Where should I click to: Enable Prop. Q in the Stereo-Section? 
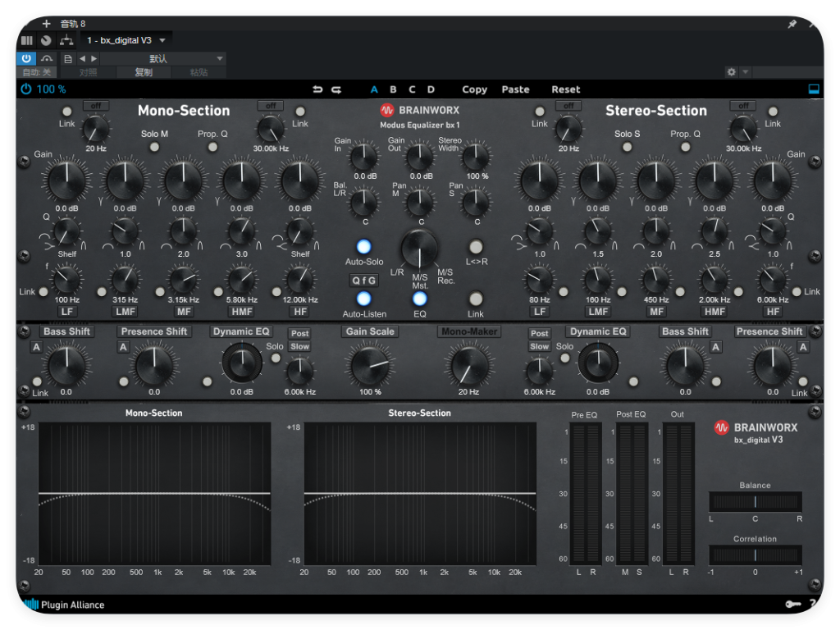point(685,147)
